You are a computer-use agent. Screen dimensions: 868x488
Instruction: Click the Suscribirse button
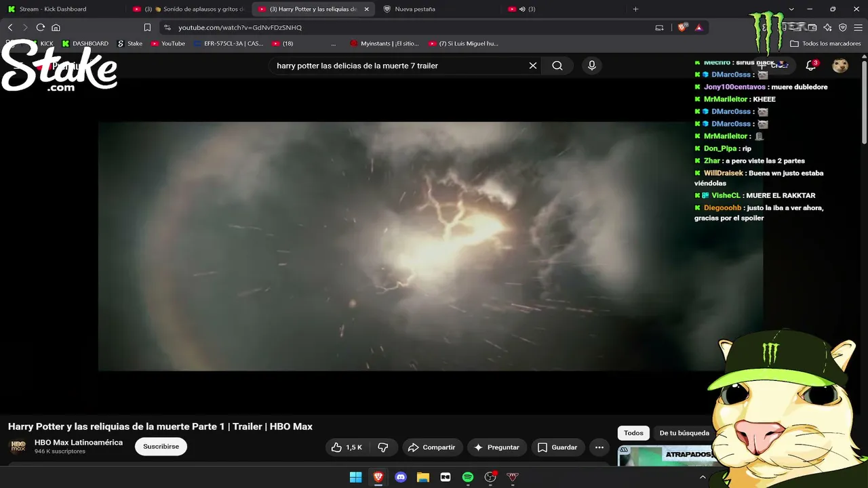(161, 447)
